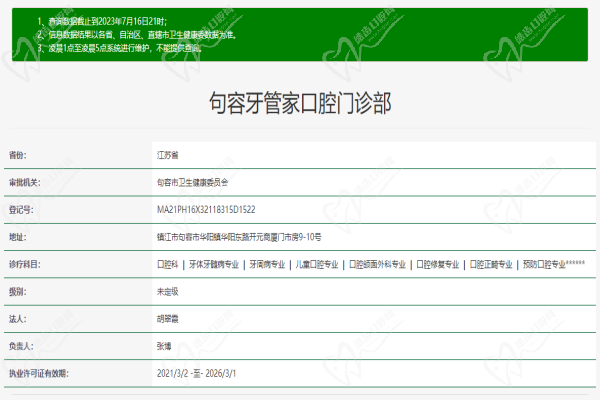Click the registration number MA21PH16X32118315D1522
Screen dimensions: 600x400
[206, 210]
